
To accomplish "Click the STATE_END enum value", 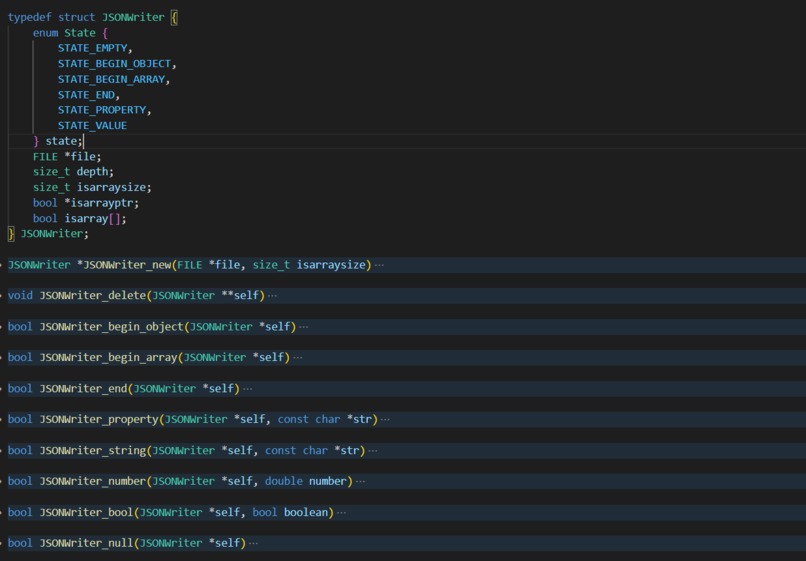I will [x=86, y=95].
